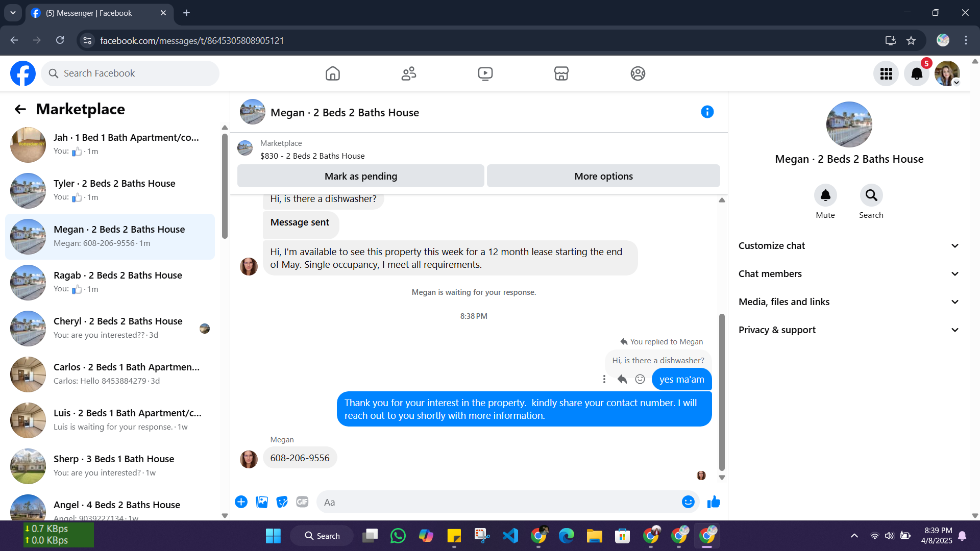The image size is (980, 551).
Task: Expand the Customize chat section
Action: click(x=849, y=246)
